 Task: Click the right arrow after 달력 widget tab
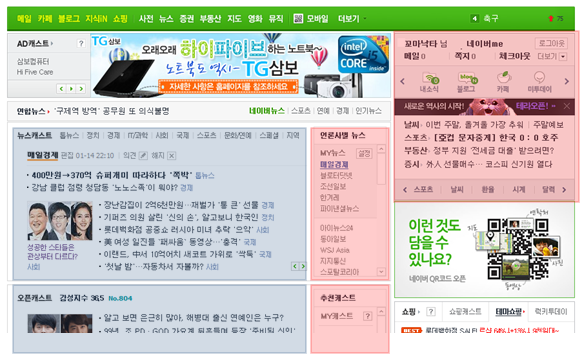[564, 190]
